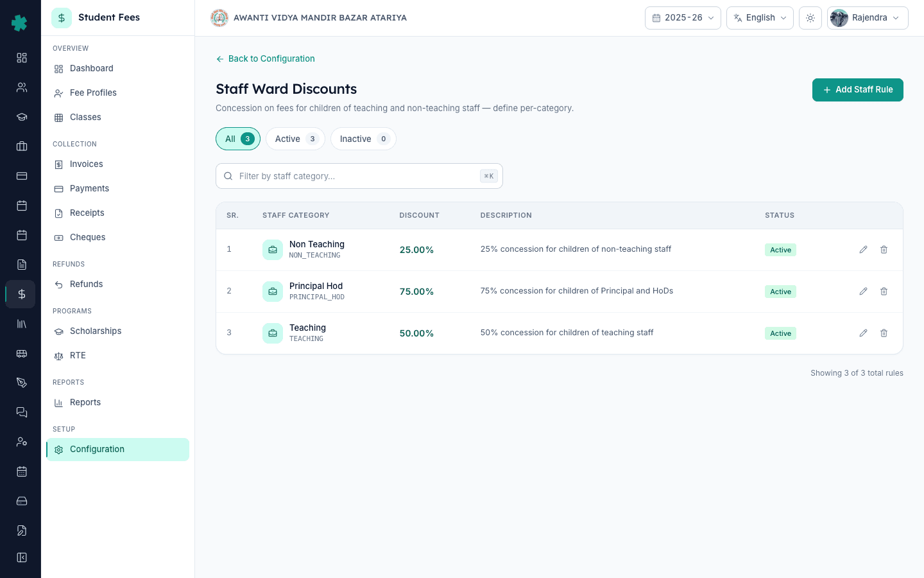
Task: Select the Active filter tab
Action: click(x=295, y=139)
